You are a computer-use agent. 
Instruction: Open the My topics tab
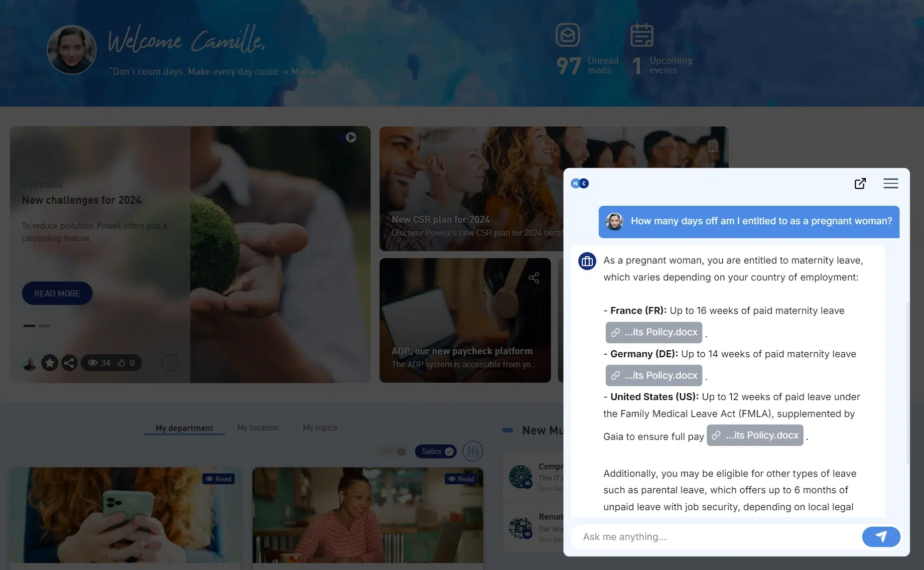tap(320, 427)
